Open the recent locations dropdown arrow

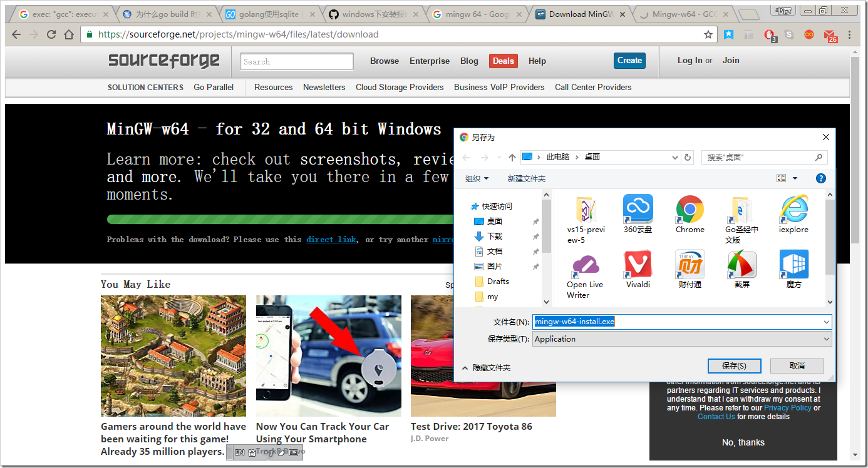point(499,157)
